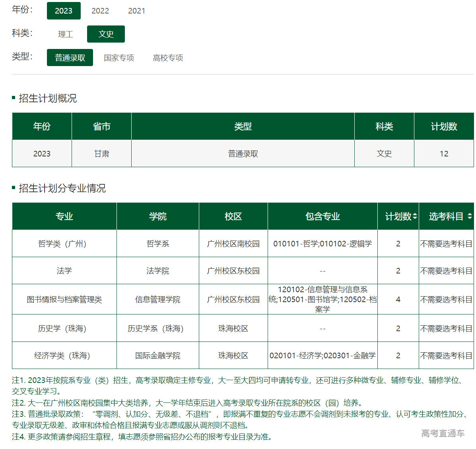Click the 信息管理学院 college cell
Screen dimensions: 476x449
coord(157,299)
